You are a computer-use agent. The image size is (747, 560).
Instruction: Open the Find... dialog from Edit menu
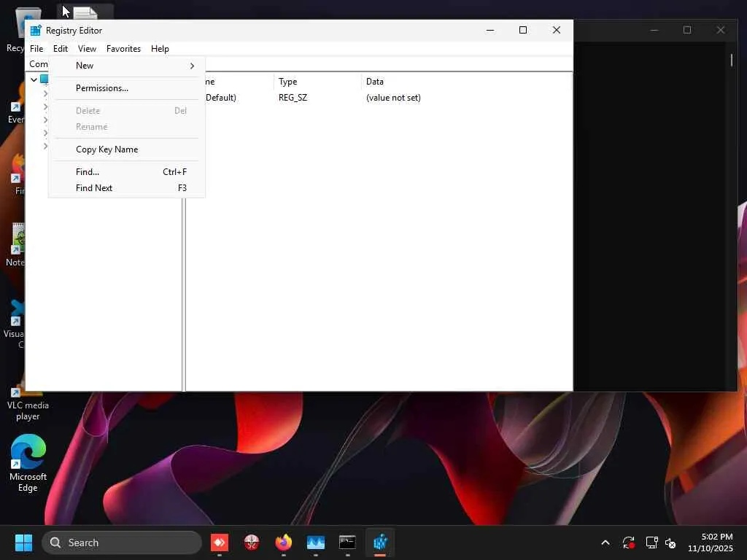pos(127,172)
